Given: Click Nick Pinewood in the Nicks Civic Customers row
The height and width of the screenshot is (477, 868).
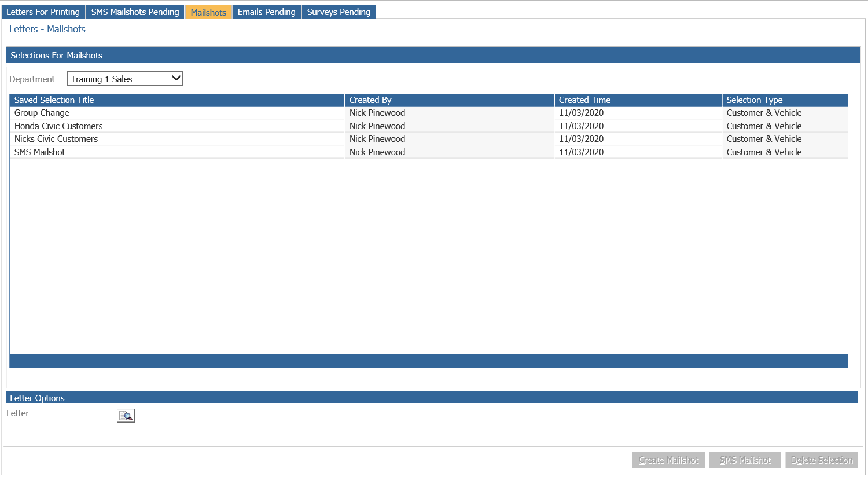Looking at the screenshot, I should pyautogui.click(x=377, y=139).
